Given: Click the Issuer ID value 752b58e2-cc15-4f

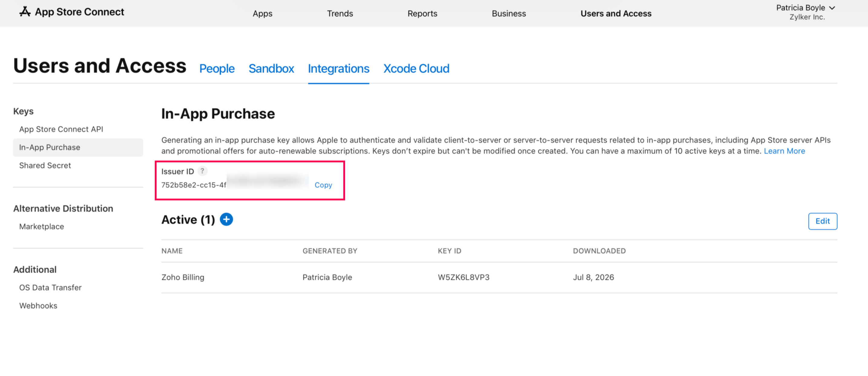Looking at the screenshot, I should 193,185.
